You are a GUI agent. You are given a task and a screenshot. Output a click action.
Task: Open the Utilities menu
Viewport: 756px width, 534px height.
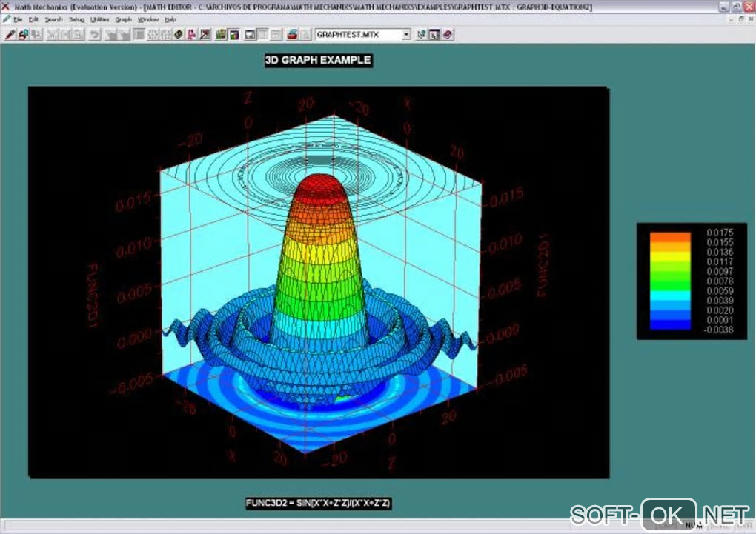click(x=100, y=20)
